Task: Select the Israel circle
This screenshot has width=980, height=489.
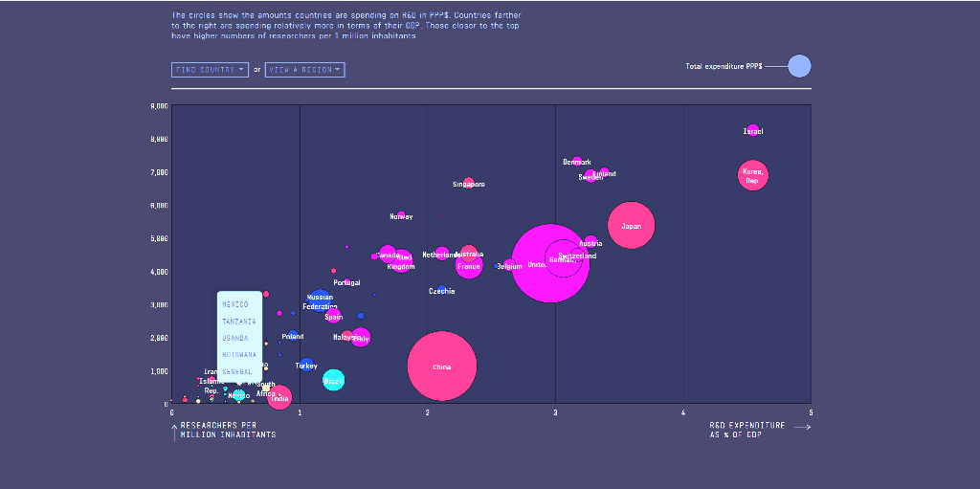Action: [753, 131]
